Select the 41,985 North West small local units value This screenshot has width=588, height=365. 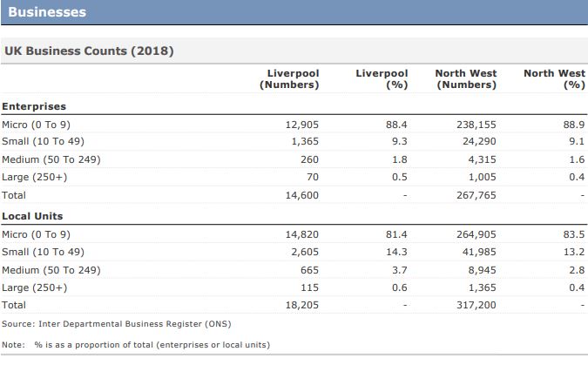(479, 252)
